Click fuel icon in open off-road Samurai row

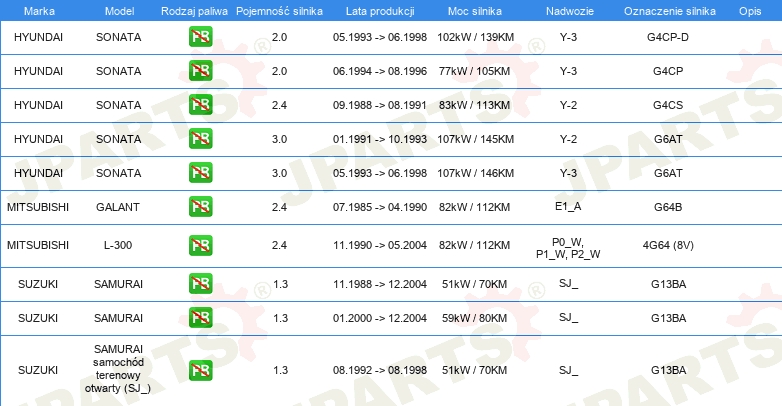click(200, 370)
